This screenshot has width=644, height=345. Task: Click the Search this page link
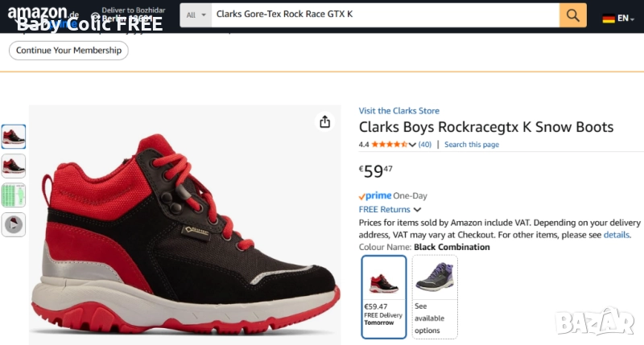472,145
